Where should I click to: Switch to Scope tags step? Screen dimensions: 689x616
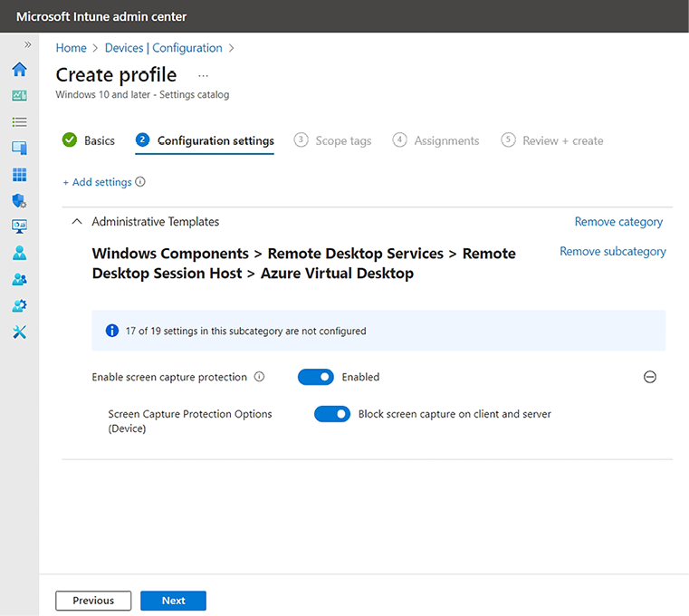[333, 140]
